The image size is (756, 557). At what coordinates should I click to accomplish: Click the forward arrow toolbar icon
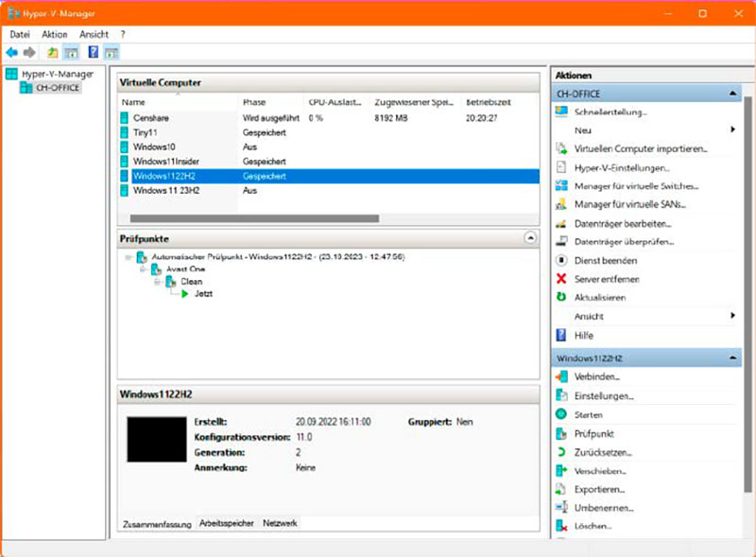tap(29, 52)
